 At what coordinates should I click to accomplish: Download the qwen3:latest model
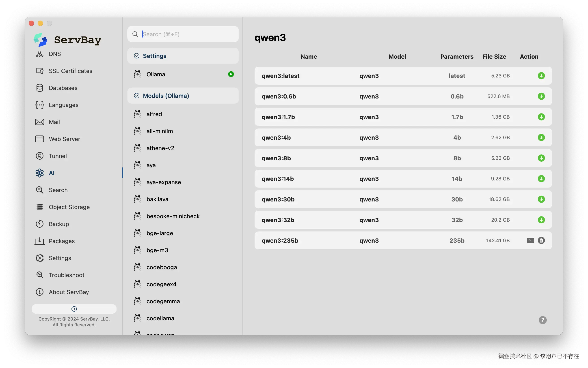pyautogui.click(x=541, y=76)
